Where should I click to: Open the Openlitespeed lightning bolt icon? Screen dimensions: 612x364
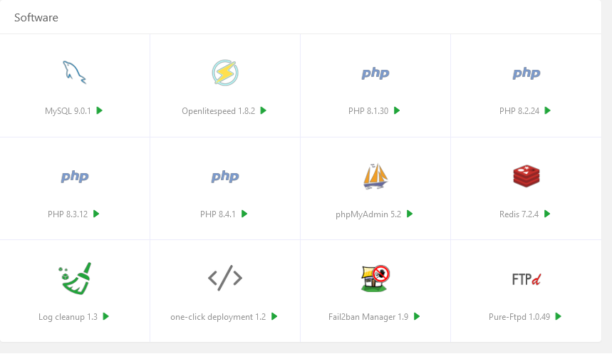pos(224,73)
